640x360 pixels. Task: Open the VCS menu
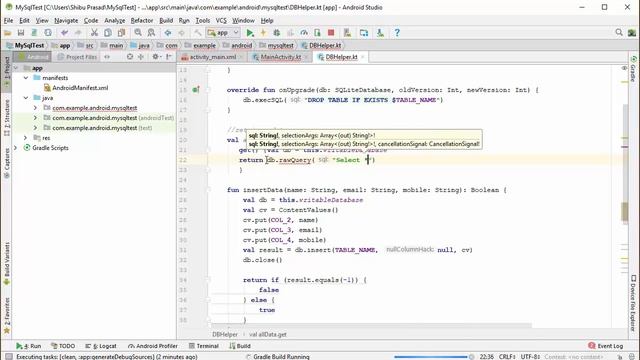click(x=221, y=20)
